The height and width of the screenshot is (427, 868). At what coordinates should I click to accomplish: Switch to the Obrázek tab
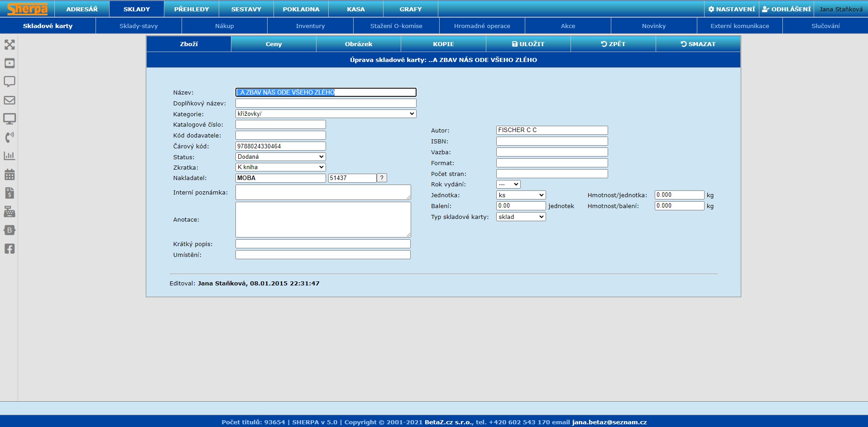tap(359, 44)
